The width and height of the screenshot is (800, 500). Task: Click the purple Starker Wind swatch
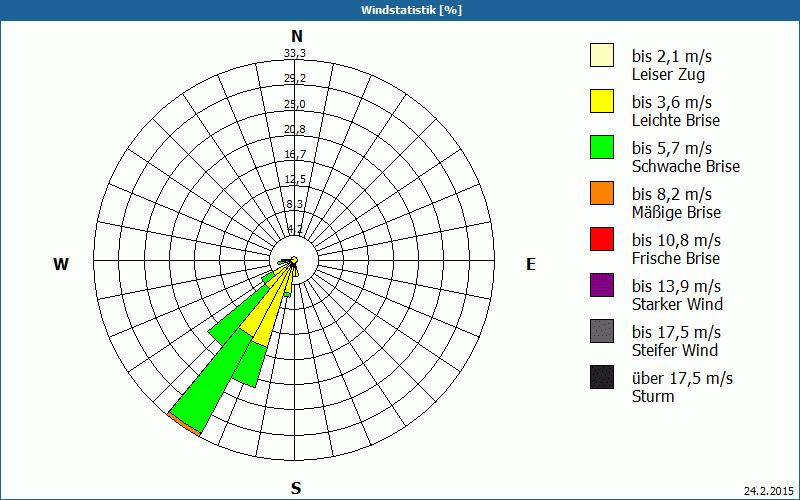(602, 285)
